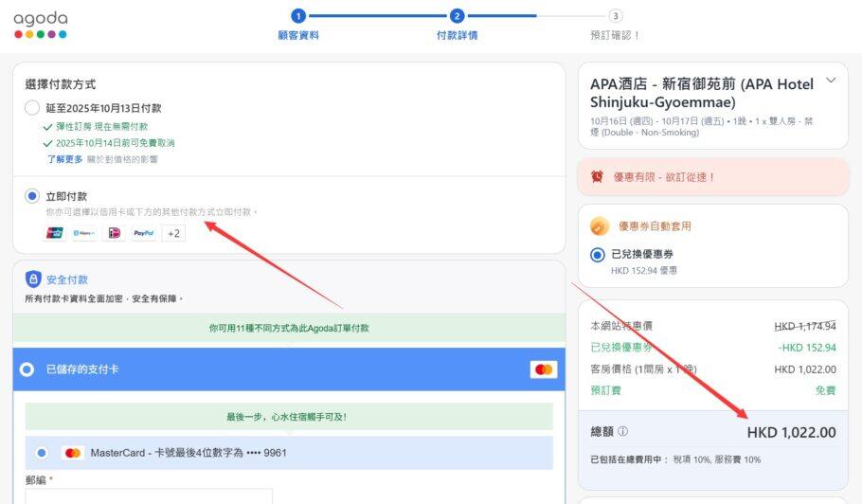This screenshot has width=862, height=504.
Task: Go to step 2 付款詳情
Action: [457, 25]
